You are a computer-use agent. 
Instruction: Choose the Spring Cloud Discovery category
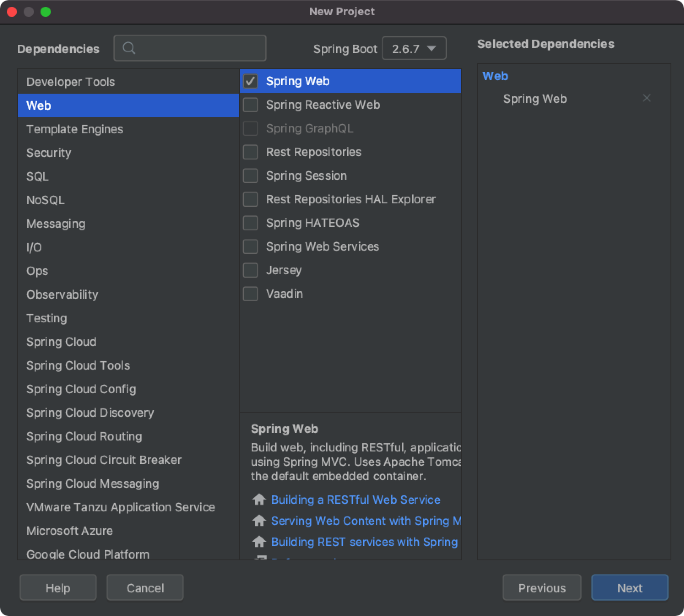click(x=90, y=413)
